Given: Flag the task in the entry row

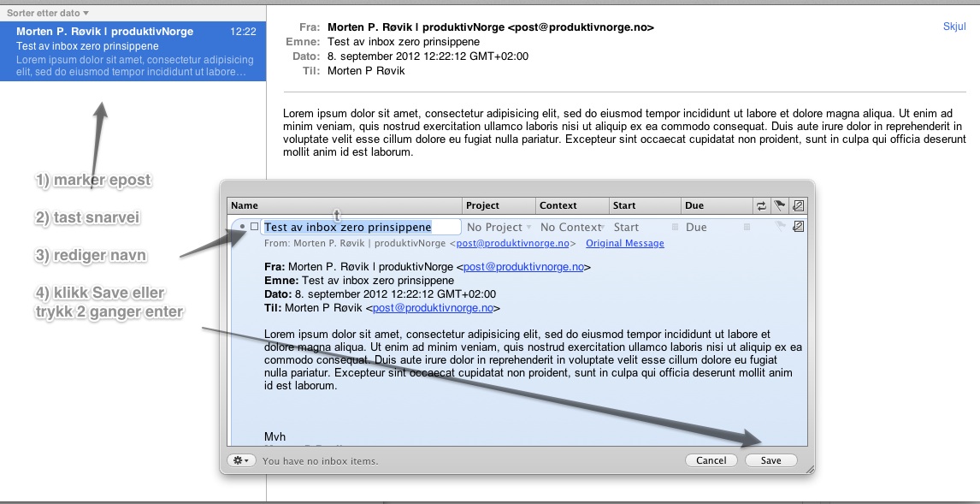Looking at the screenshot, I should click(779, 227).
